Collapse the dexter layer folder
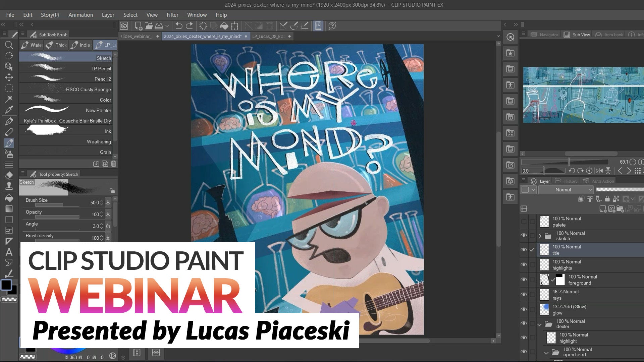The width and height of the screenshot is (644, 362). (539, 324)
